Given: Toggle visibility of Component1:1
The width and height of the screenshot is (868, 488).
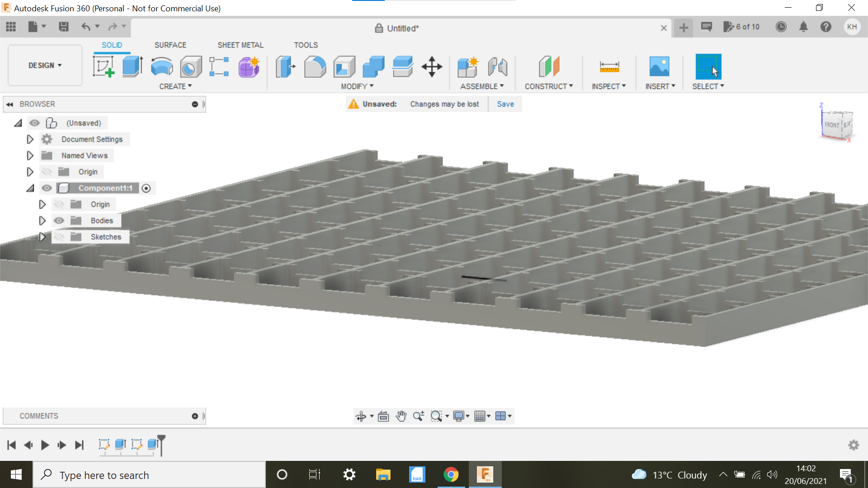Looking at the screenshot, I should click(46, 188).
